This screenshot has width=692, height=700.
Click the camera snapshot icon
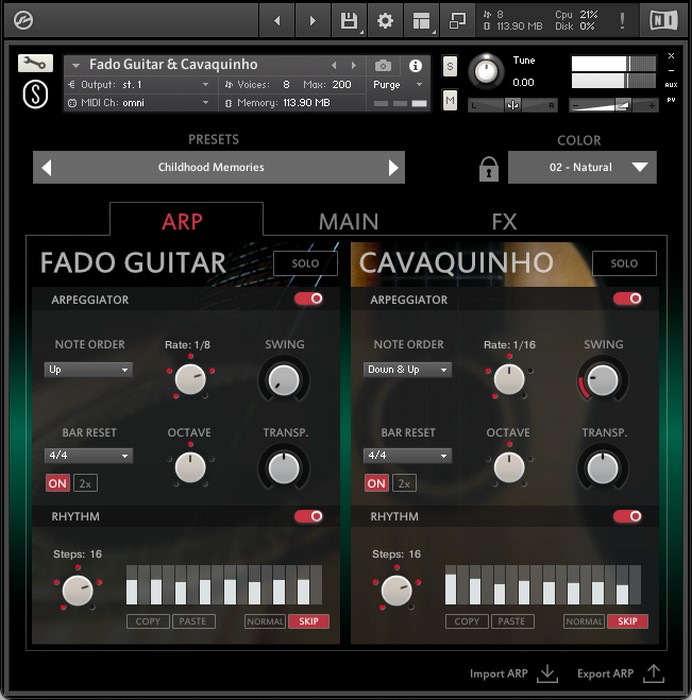pos(383,65)
